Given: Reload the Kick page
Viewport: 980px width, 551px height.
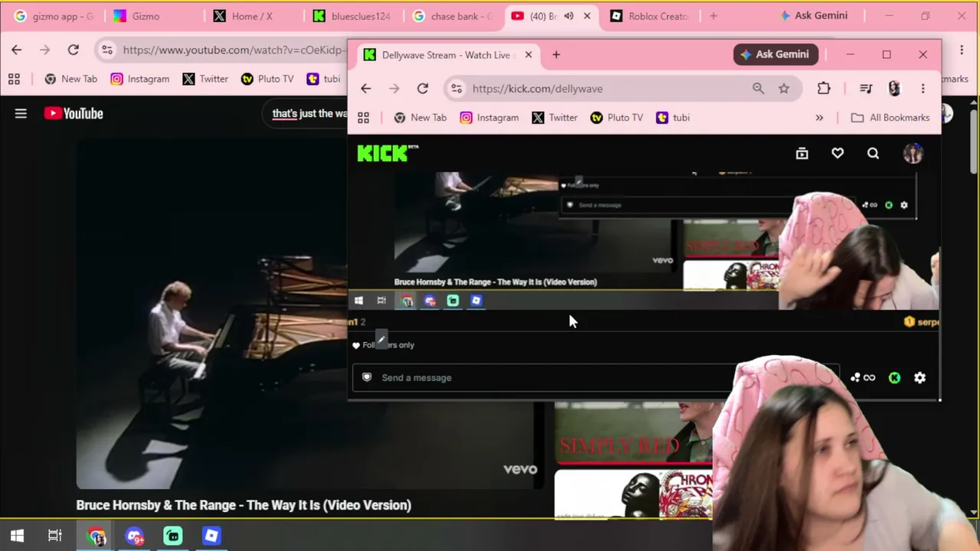Looking at the screenshot, I should click(x=423, y=89).
